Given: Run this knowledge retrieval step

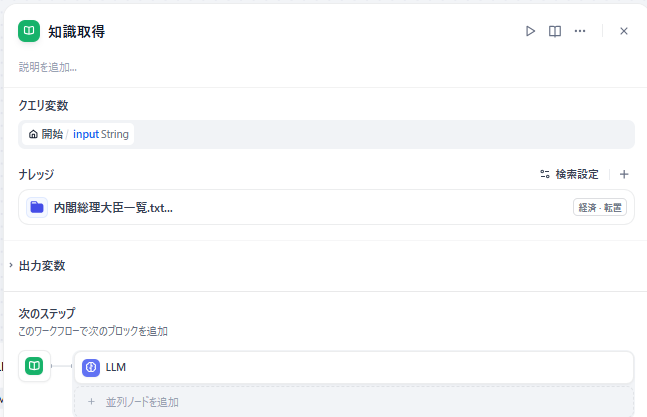Looking at the screenshot, I should click(530, 31).
